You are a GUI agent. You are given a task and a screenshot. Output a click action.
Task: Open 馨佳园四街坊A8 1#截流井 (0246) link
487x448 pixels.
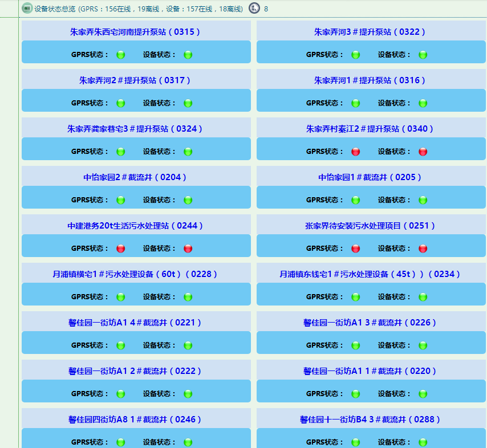(x=135, y=419)
